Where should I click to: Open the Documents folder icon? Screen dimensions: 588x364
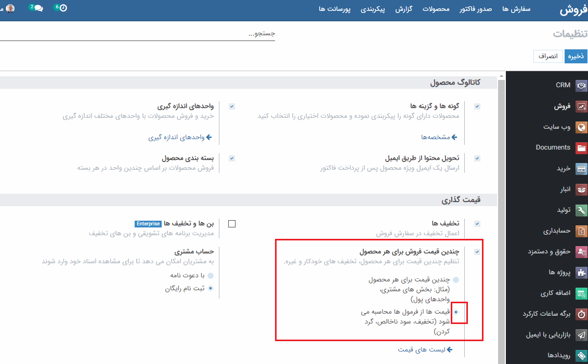coord(581,149)
